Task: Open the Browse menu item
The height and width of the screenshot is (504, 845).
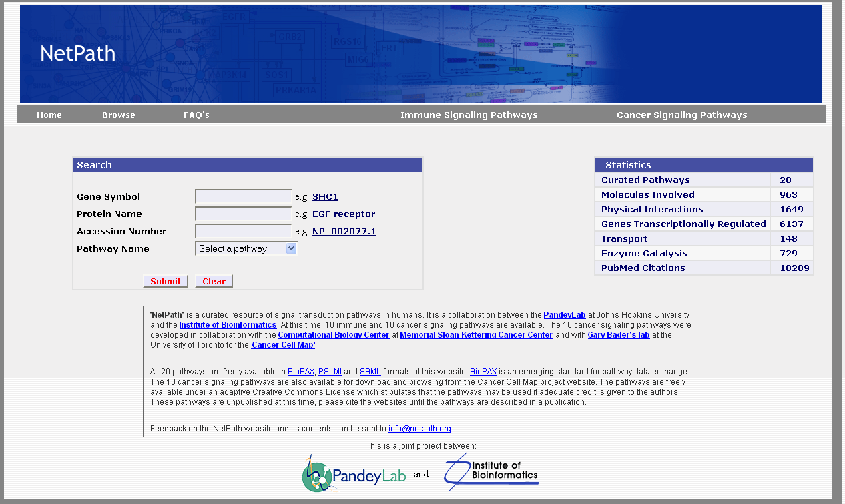Action: (119, 115)
